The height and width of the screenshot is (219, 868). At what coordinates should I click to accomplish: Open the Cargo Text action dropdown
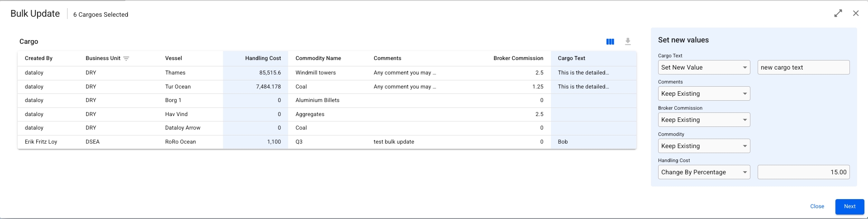click(x=704, y=67)
